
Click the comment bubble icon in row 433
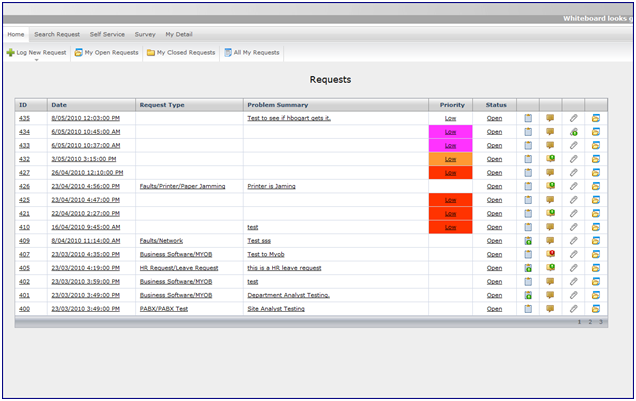tap(550, 146)
